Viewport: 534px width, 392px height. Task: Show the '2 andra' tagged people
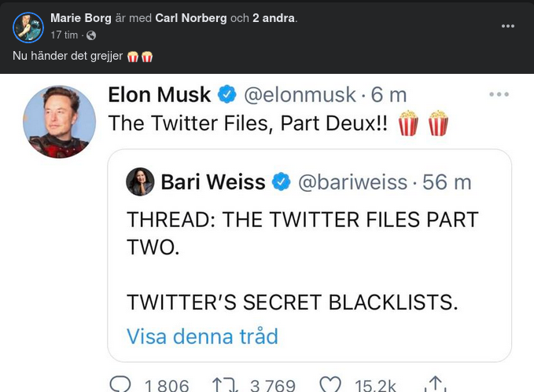[x=274, y=18]
